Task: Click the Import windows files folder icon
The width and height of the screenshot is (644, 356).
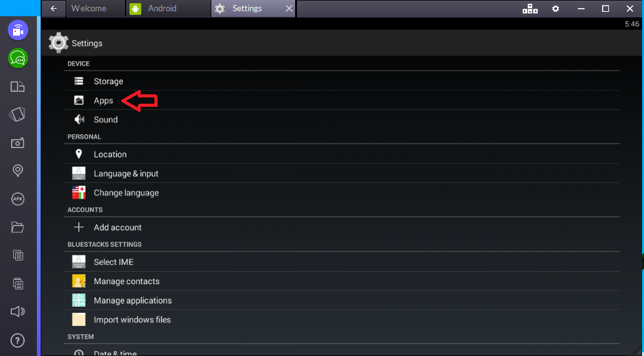Action: click(x=79, y=320)
